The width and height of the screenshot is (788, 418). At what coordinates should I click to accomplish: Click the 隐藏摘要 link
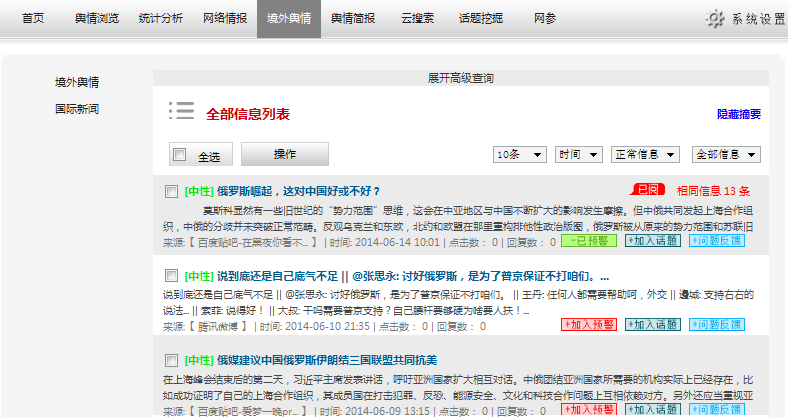[738, 114]
